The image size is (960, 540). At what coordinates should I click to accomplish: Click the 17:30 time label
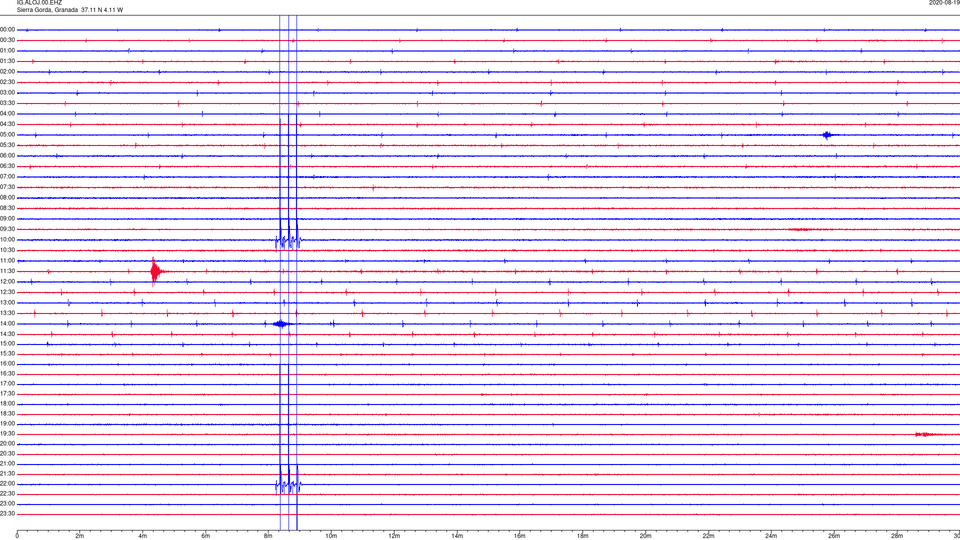click(x=8, y=394)
